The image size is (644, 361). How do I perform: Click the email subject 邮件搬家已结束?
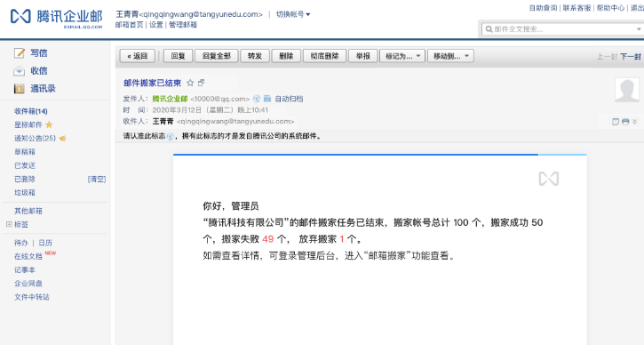(153, 83)
